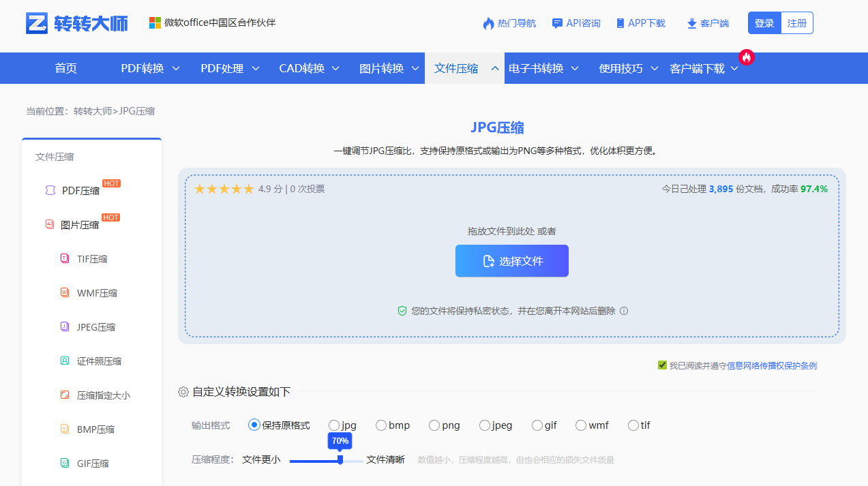Image resolution: width=868 pixels, height=486 pixels.
Task: Open the GIF压缩 sidebar item
Action: coord(93,464)
